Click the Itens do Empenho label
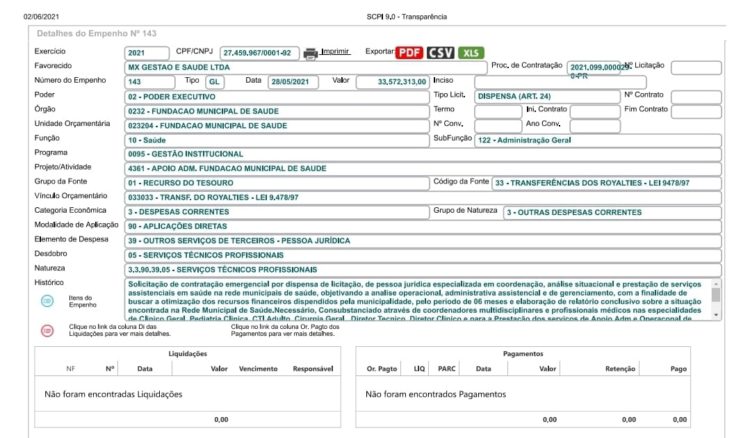This screenshot has height=438, width=750. click(x=82, y=301)
